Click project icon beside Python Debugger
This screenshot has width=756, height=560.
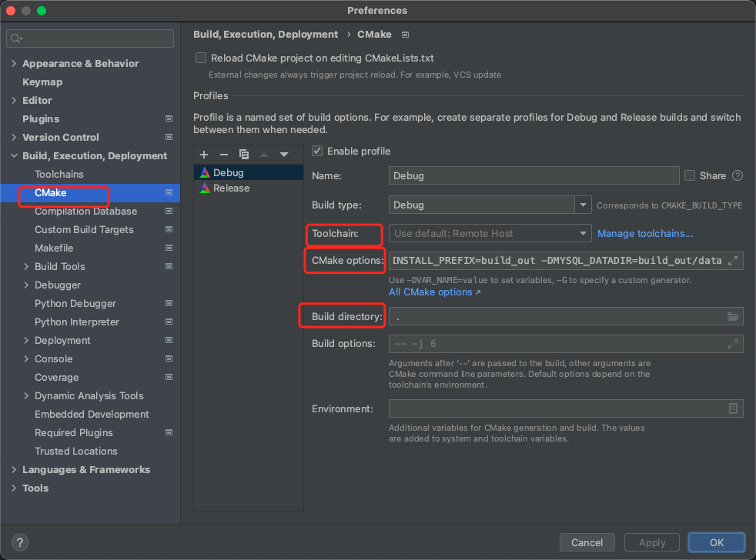[169, 303]
